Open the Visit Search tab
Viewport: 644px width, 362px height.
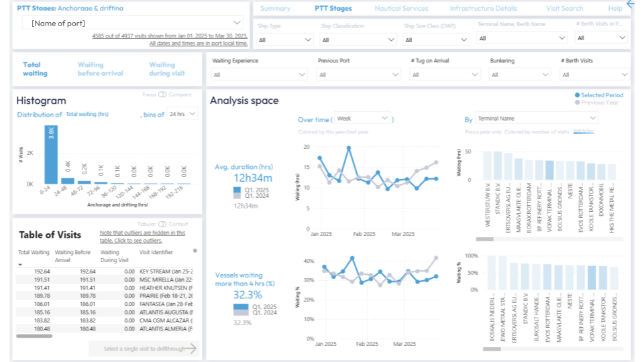coord(564,9)
